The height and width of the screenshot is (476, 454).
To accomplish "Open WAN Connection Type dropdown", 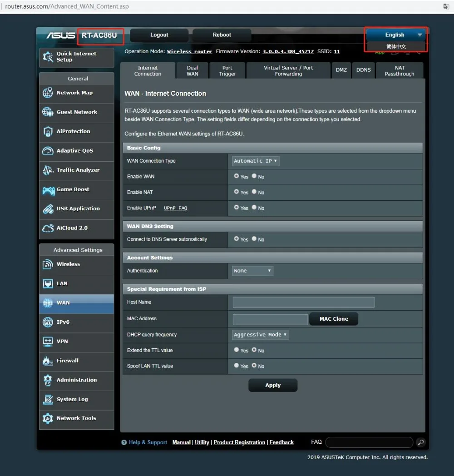I will point(256,161).
